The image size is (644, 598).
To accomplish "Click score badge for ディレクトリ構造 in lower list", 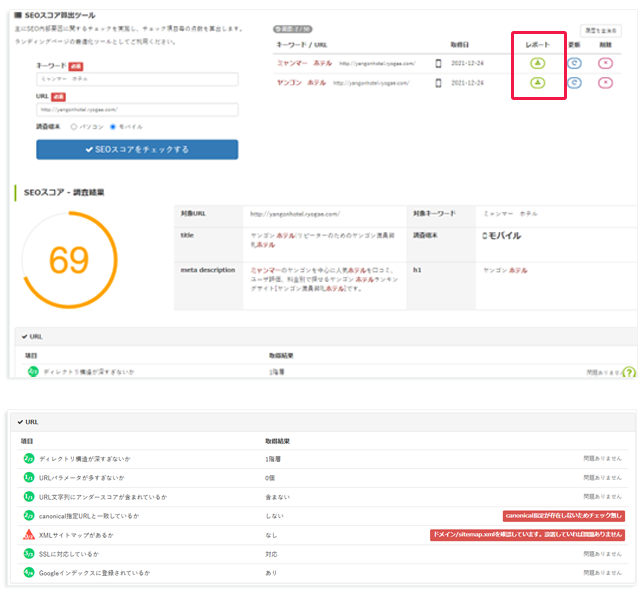I will pyautogui.click(x=29, y=458).
